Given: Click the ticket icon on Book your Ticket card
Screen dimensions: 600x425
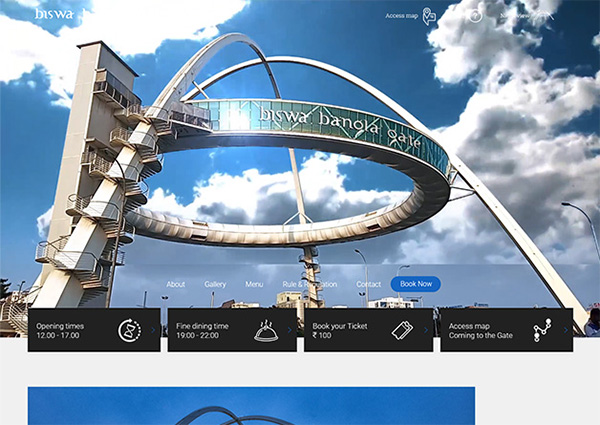Looking at the screenshot, I should (x=402, y=330).
